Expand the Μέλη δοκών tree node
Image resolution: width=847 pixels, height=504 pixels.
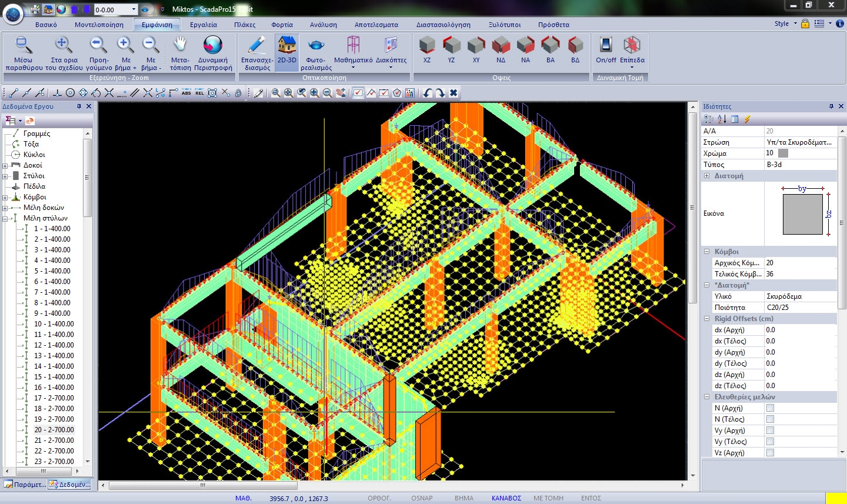click(5, 208)
